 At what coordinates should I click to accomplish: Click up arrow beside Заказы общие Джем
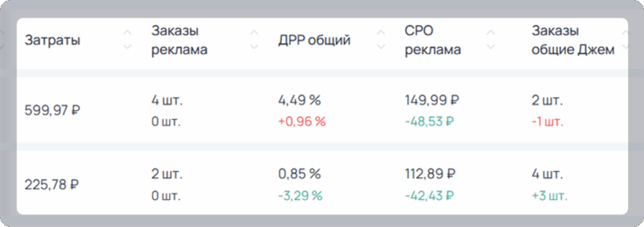click(625, 33)
